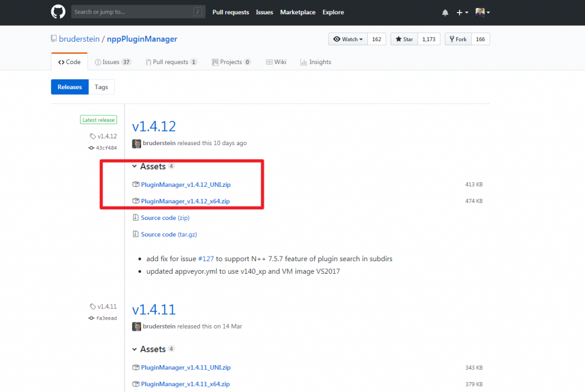Open Pull requests in top navigation

[x=231, y=13]
